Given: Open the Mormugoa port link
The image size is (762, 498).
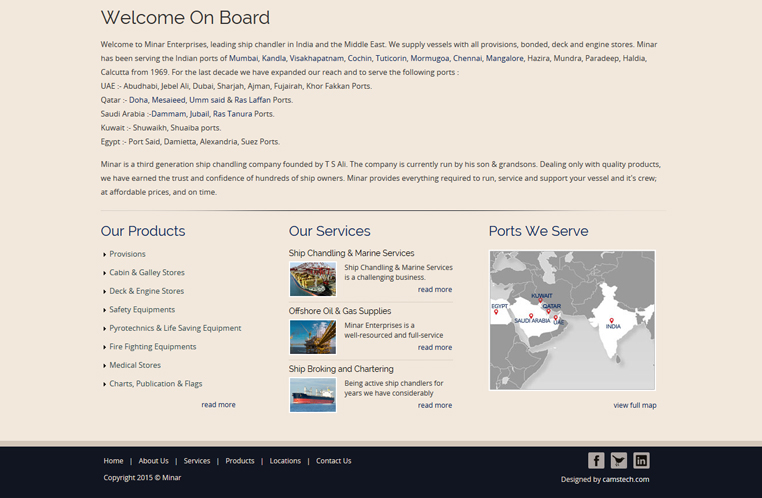Looking at the screenshot, I should tap(430, 58).
